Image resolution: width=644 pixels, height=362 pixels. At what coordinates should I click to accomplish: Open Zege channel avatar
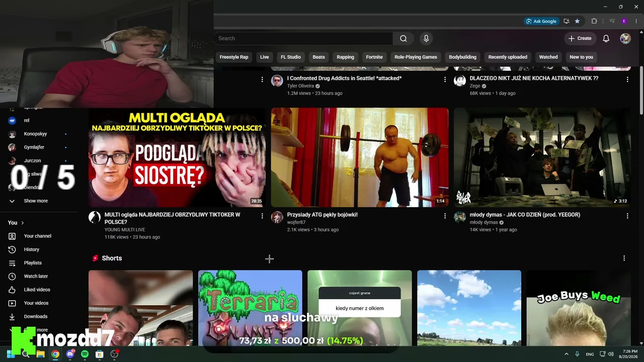(460, 81)
